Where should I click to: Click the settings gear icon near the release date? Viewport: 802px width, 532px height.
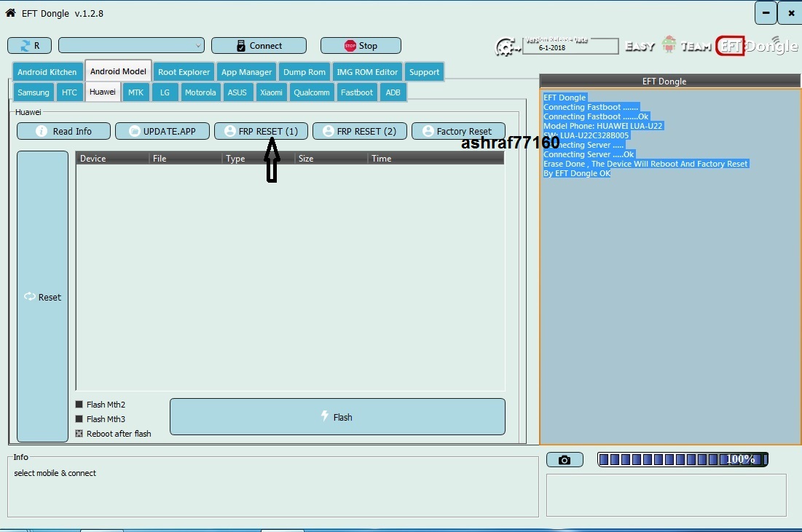[x=507, y=47]
